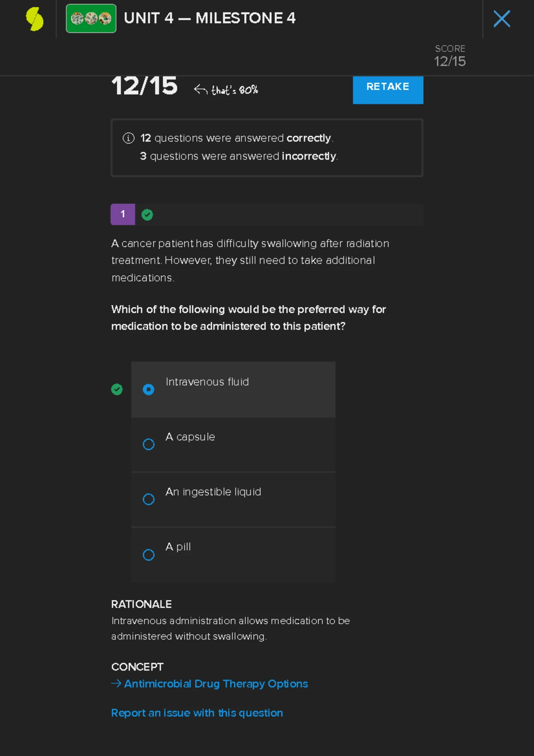Click the arrow icon before the concept link

[x=116, y=683]
